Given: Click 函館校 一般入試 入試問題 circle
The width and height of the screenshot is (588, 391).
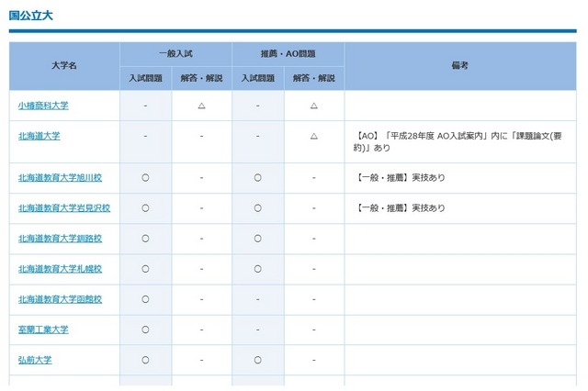Looking at the screenshot, I should (145, 299).
